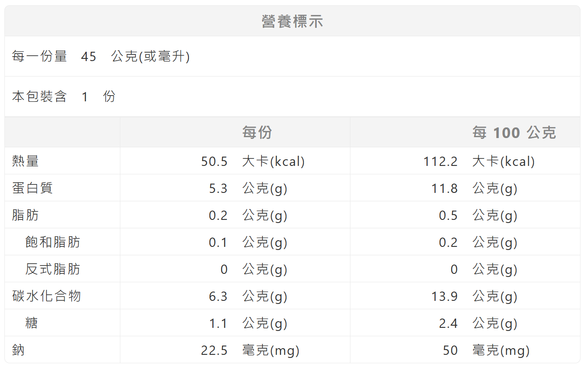Viewport: 588px width, 369px height.
Task: Select the 50 毫克 sodium per-100g value
Action: pos(486,350)
